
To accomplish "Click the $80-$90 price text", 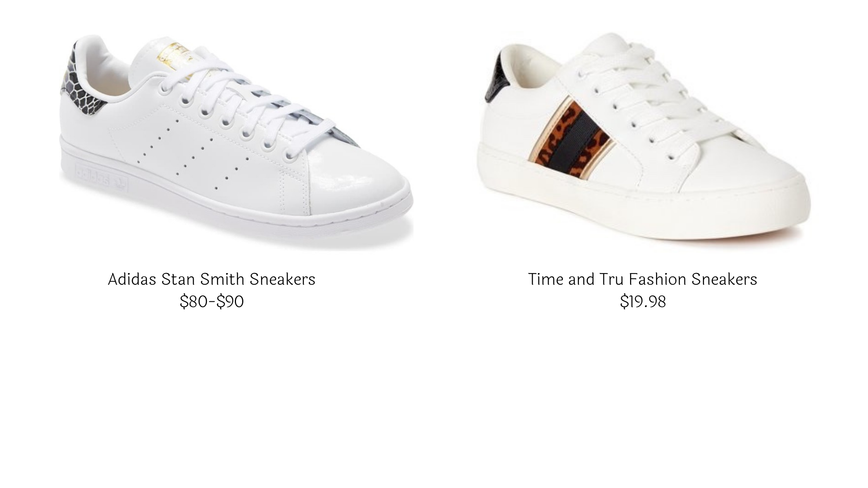I will (212, 301).
